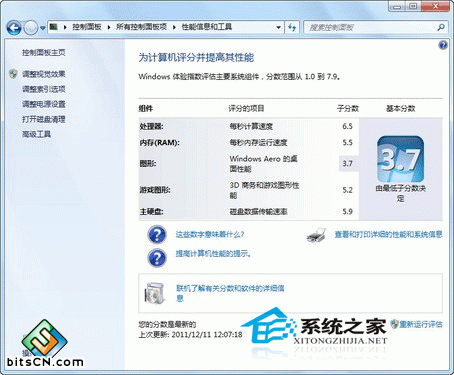
Task: Open 查看和打印详细的性能和系统信息 link
Action: pos(389,235)
